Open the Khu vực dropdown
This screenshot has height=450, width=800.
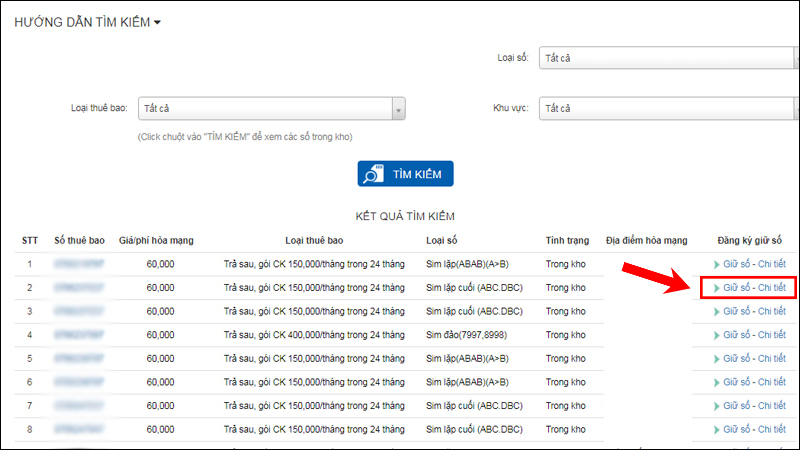tap(668, 108)
